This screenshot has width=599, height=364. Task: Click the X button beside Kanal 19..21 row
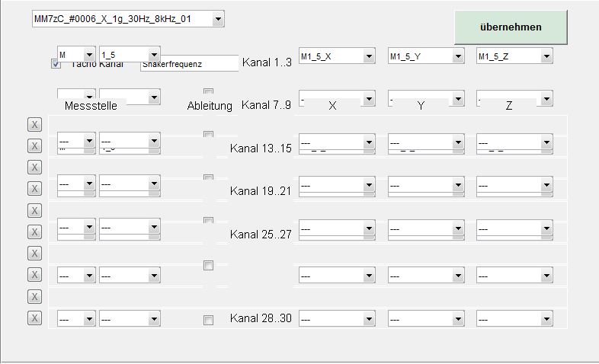pos(34,188)
